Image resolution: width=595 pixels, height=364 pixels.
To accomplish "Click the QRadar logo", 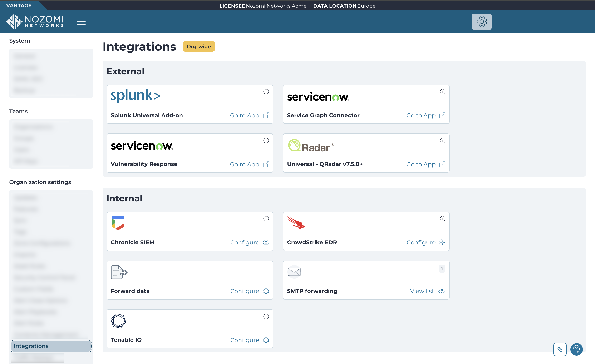I will coord(311,146).
